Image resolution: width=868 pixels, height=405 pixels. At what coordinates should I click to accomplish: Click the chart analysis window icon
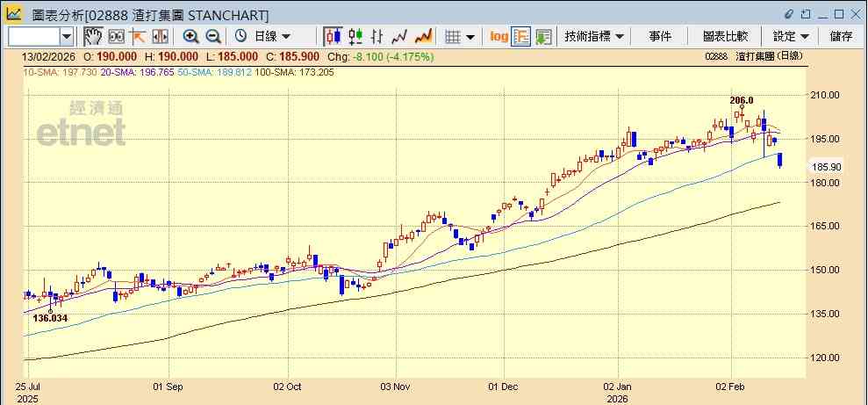pos(15,13)
